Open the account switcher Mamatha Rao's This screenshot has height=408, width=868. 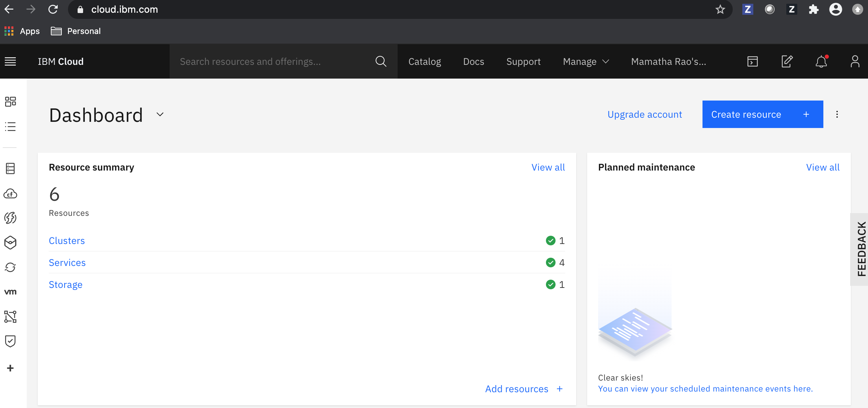pyautogui.click(x=668, y=62)
